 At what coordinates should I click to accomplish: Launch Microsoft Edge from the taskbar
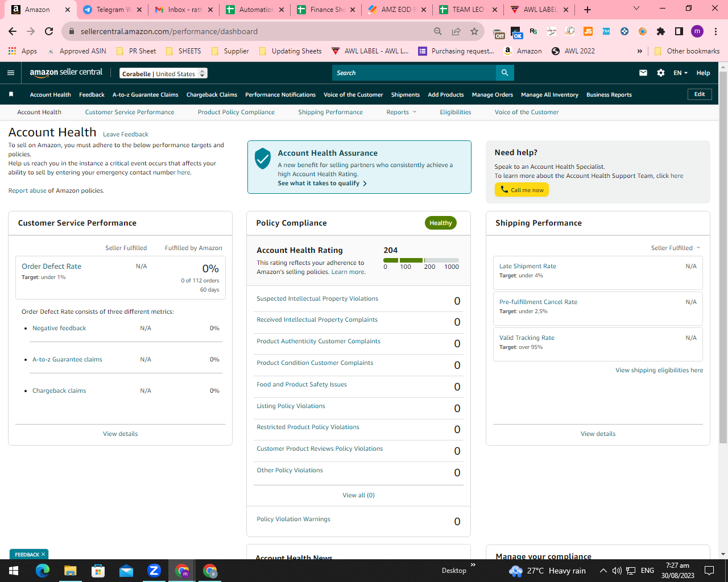pos(43,571)
